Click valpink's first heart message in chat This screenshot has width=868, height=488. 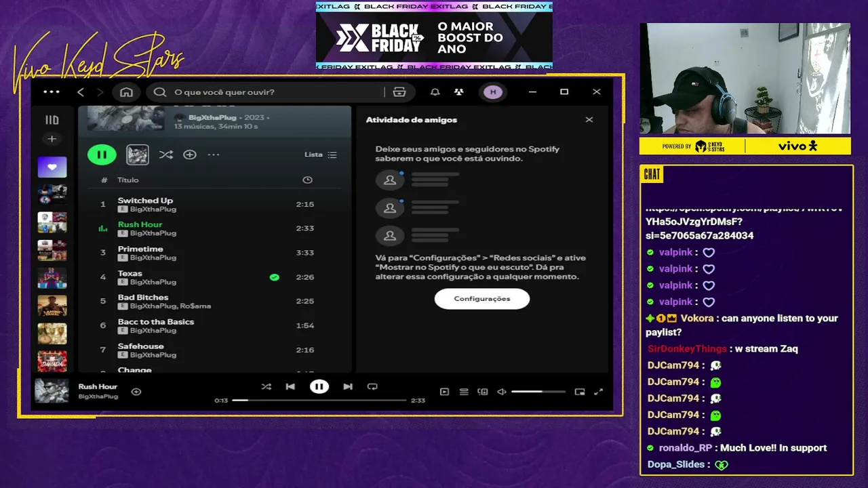tap(709, 253)
